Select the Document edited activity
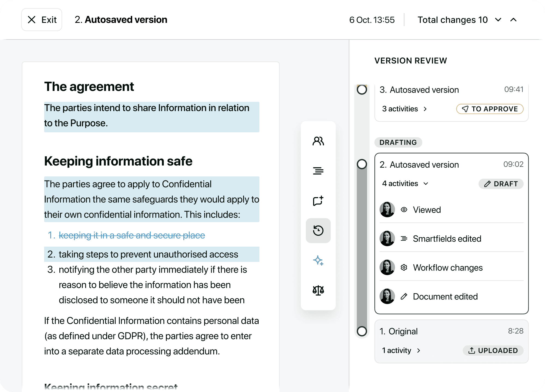The image size is (545, 392). pyautogui.click(x=445, y=296)
